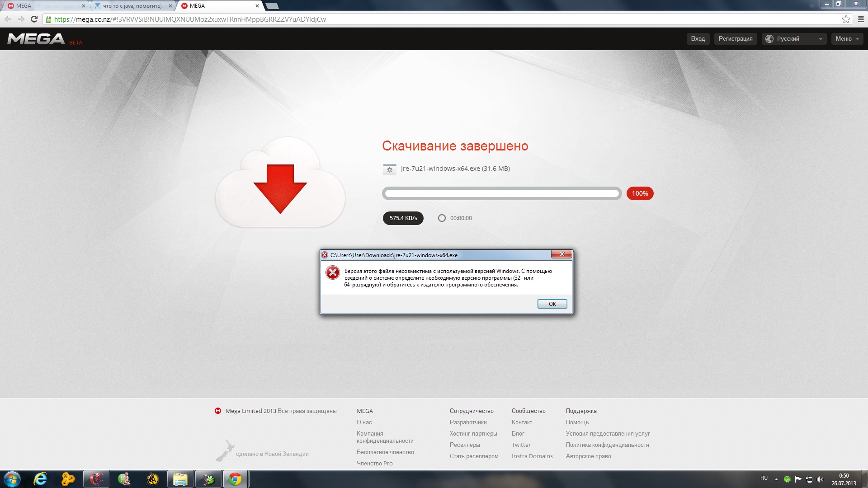Open the Разработчики footer link
Image resolution: width=868 pixels, height=488 pixels.
tap(468, 422)
